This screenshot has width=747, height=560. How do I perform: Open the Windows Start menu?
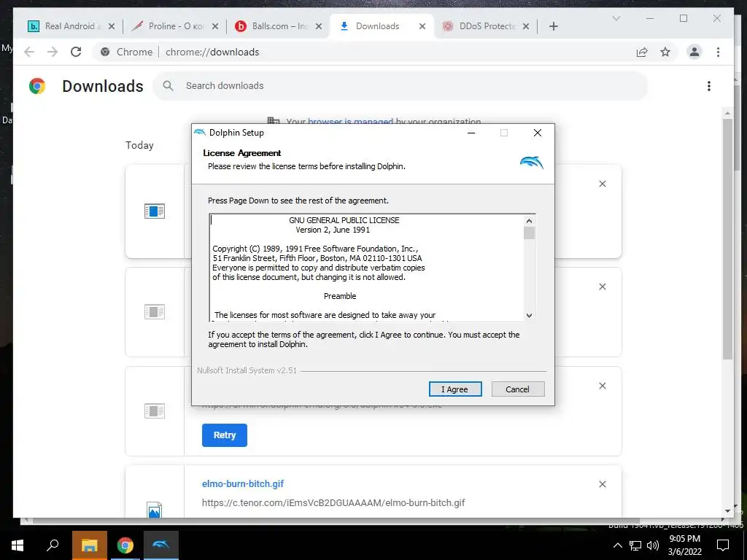click(x=18, y=545)
